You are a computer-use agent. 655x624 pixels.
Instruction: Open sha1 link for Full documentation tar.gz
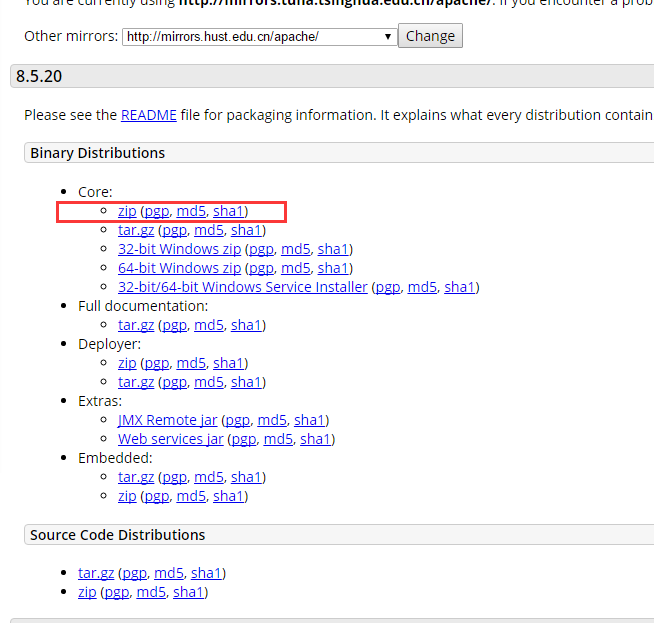pos(246,325)
